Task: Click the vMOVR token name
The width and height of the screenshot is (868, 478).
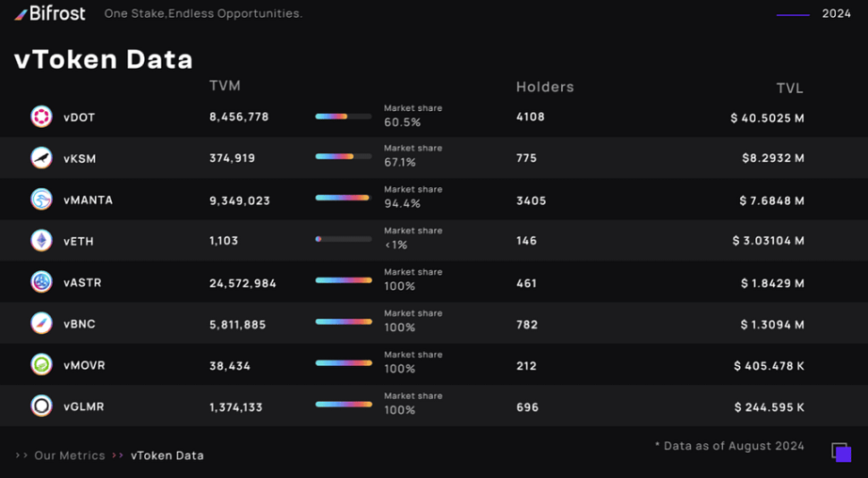Action: (84, 365)
